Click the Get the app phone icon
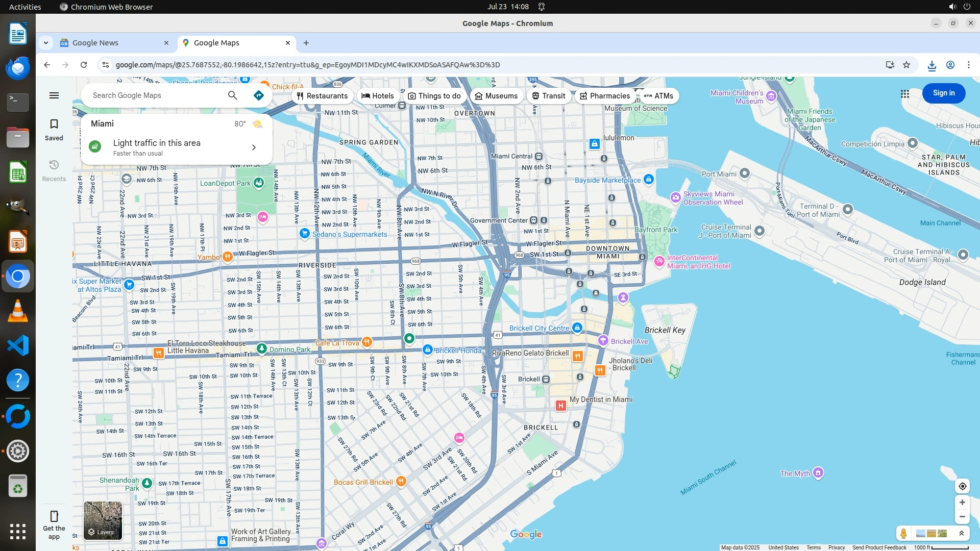Image resolution: width=980 pixels, height=551 pixels. (x=54, y=516)
